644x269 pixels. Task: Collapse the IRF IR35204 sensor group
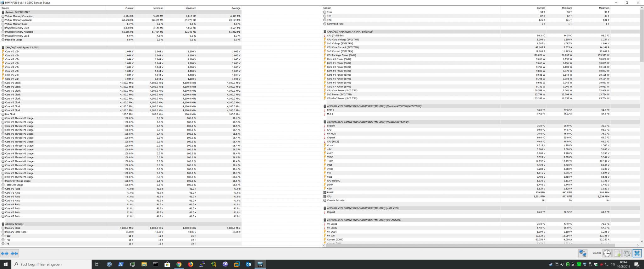[x=481, y=220]
